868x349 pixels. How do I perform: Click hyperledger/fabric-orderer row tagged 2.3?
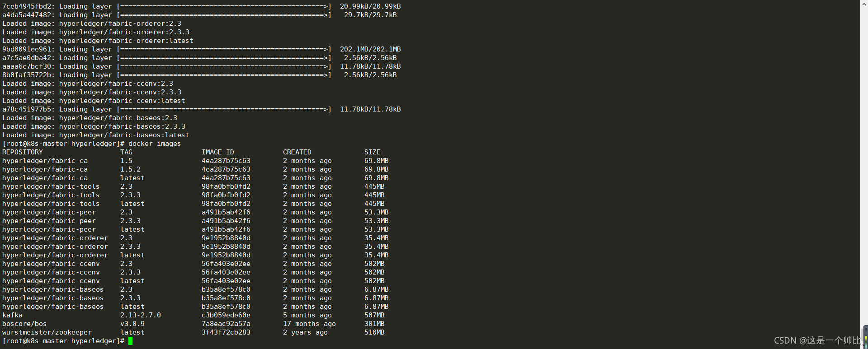click(195, 238)
